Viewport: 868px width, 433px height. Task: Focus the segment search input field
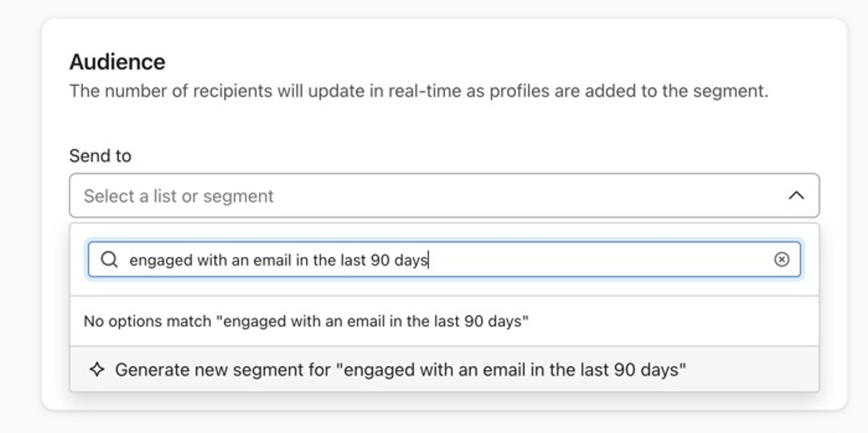(444, 259)
